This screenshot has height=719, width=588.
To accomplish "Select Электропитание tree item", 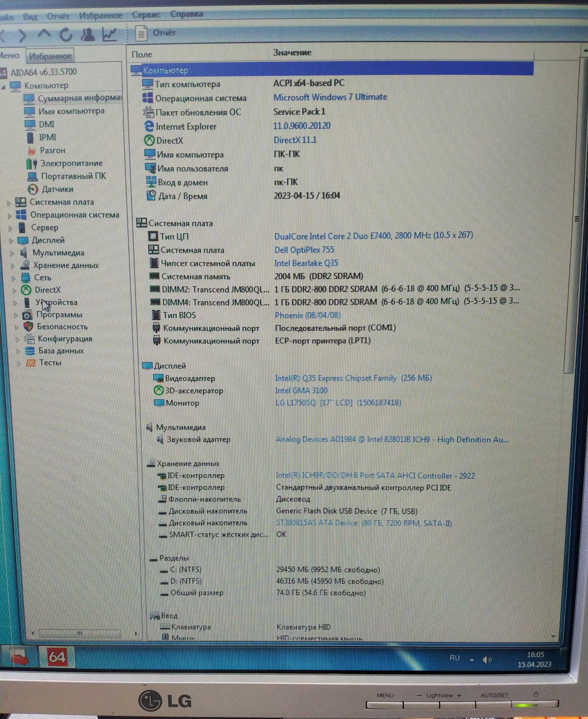I will (x=71, y=163).
